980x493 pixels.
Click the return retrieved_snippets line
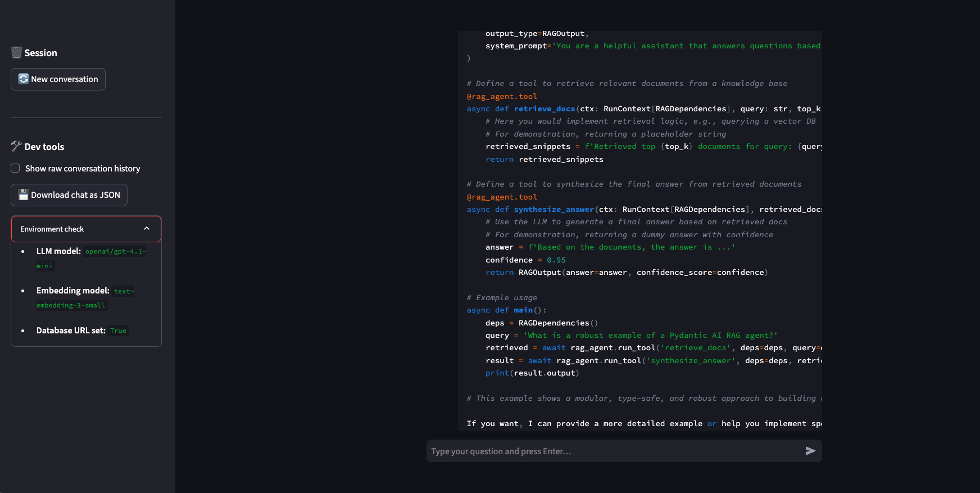pyautogui.click(x=545, y=160)
